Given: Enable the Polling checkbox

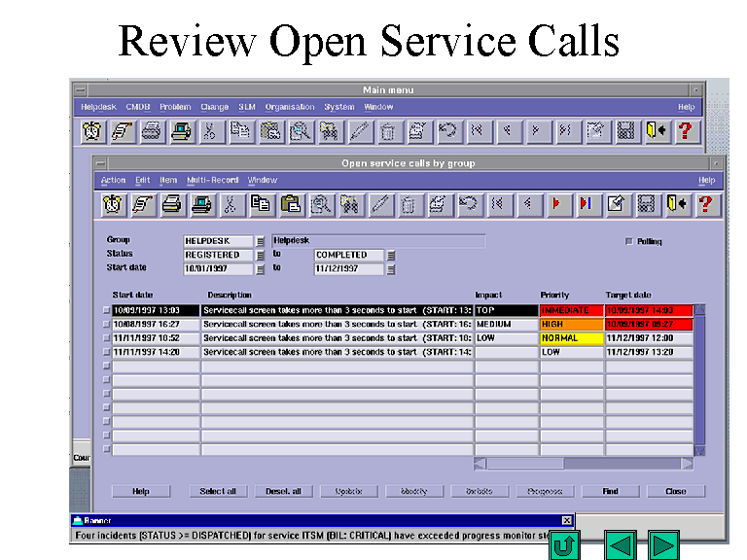Looking at the screenshot, I should 629,241.
